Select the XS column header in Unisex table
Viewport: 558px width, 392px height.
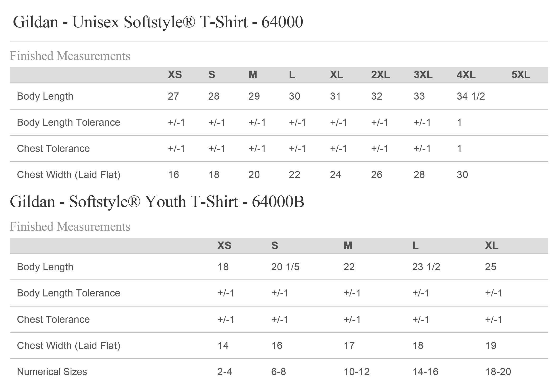point(175,75)
